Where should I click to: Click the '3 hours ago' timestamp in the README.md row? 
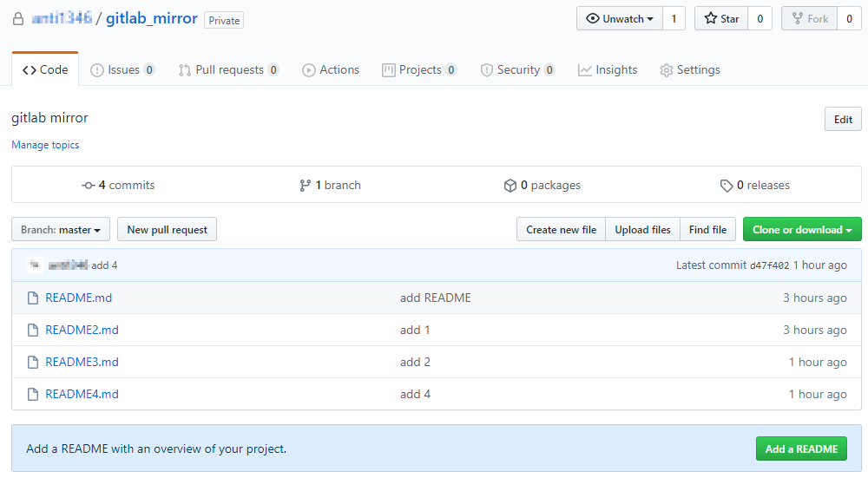pos(815,298)
